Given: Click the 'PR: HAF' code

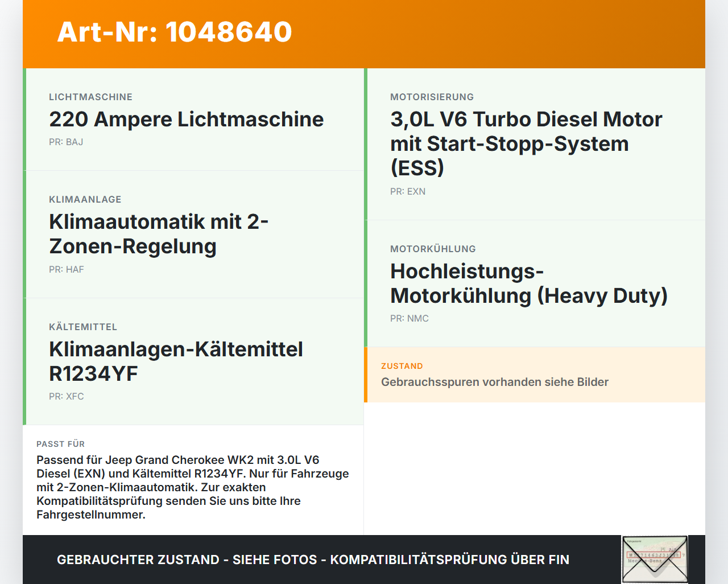Looking at the screenshot, I should click(x=67, y=269).
